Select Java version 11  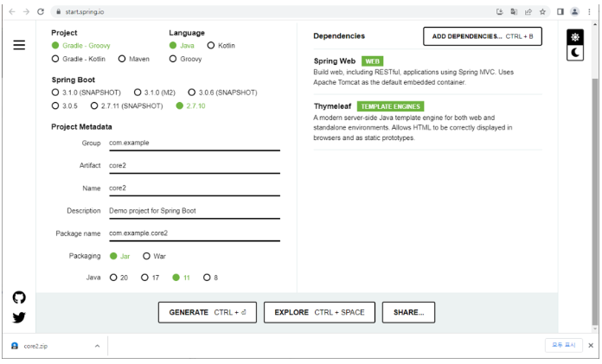[x=182, y=278]
